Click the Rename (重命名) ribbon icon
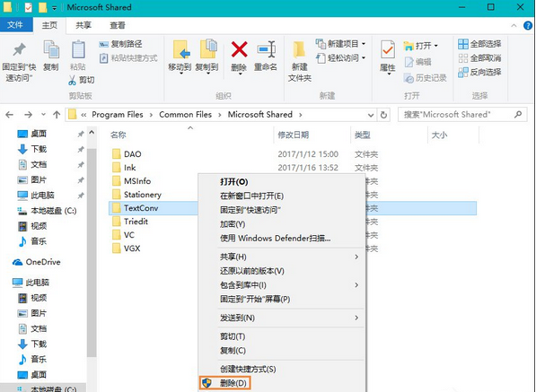The height and width of the screenshot is (392, 536). click(x=267, y=50)
